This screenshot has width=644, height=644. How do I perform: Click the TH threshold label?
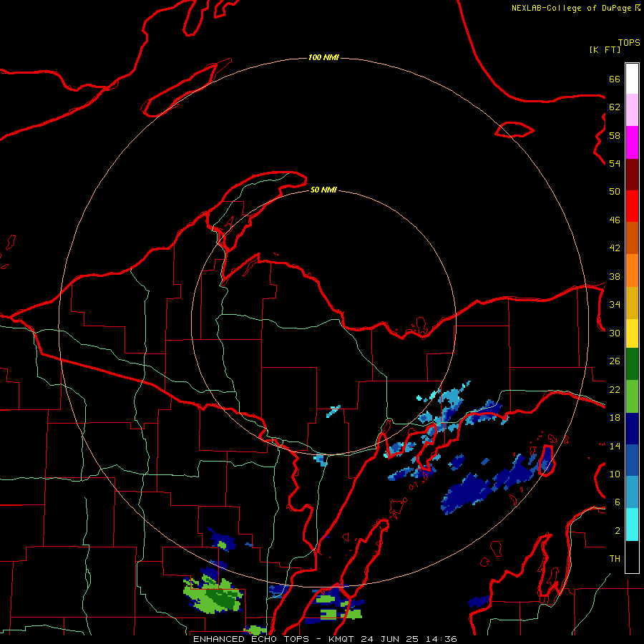point(615,559)
